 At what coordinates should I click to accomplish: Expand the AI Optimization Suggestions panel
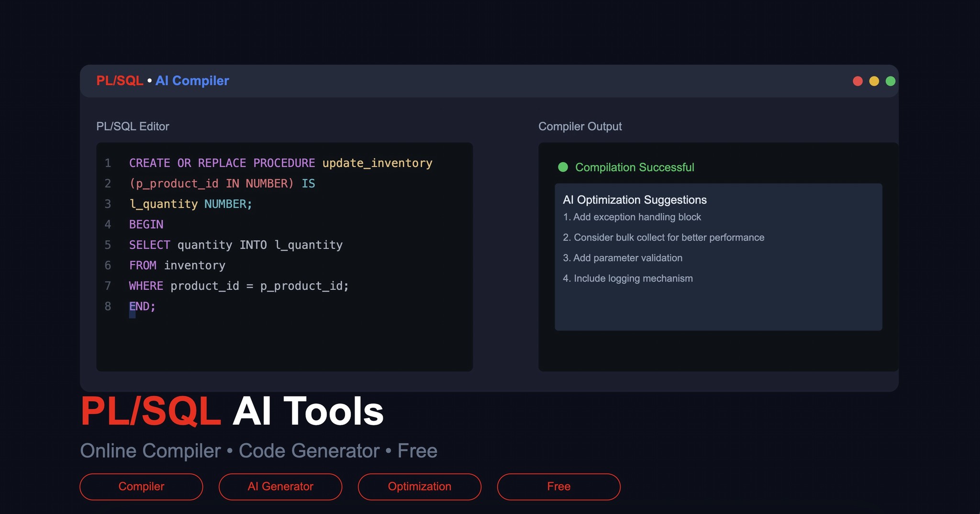pyautogui.click(x=635, y=200)
